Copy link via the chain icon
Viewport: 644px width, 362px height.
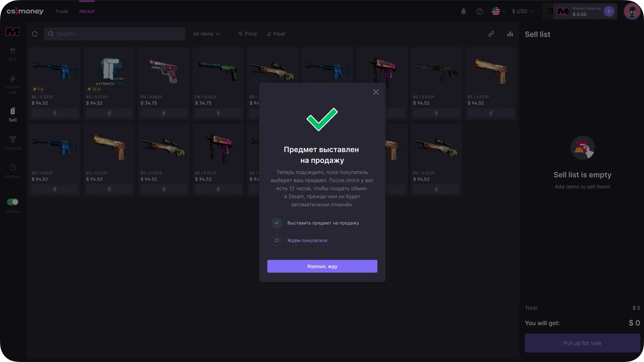click(x=491, y=34)
